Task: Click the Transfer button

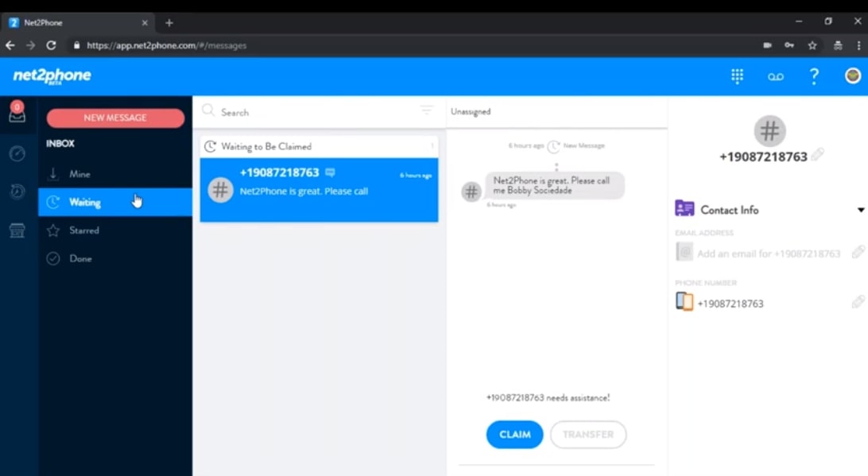Action: pos(588,435)
